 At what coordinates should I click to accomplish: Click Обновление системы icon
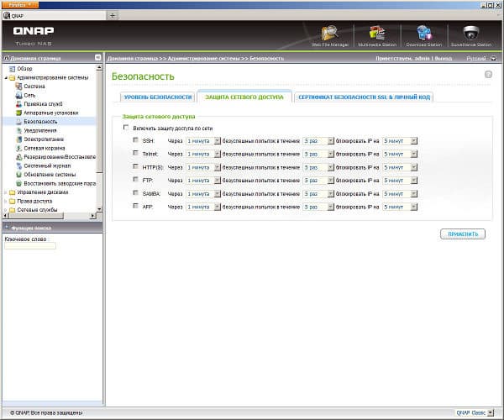(x=18, y=175)
